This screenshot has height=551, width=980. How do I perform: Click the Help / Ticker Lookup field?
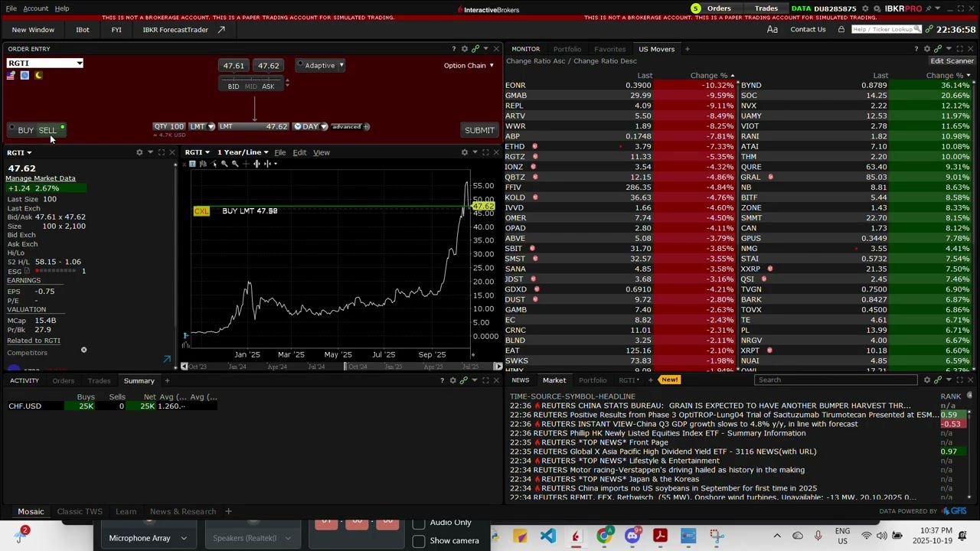click(x=887, y=29)
